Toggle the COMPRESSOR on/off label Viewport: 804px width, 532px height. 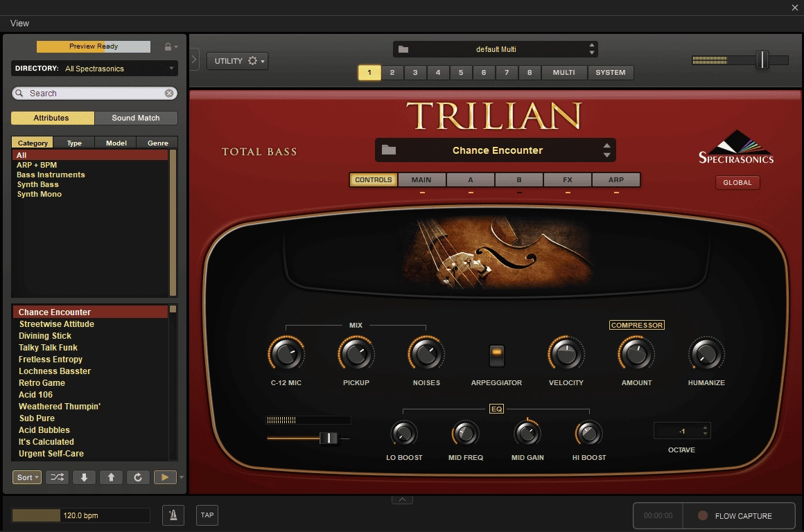pos(637,325)
